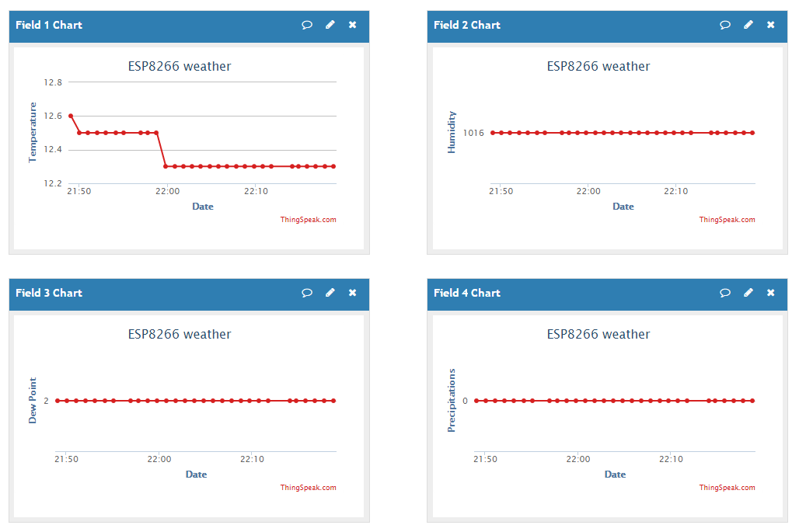The width and height of the screenshot is (806, 532).
Task: Click the last data point in Humidity chart
Action: click(x=752, y=133)
